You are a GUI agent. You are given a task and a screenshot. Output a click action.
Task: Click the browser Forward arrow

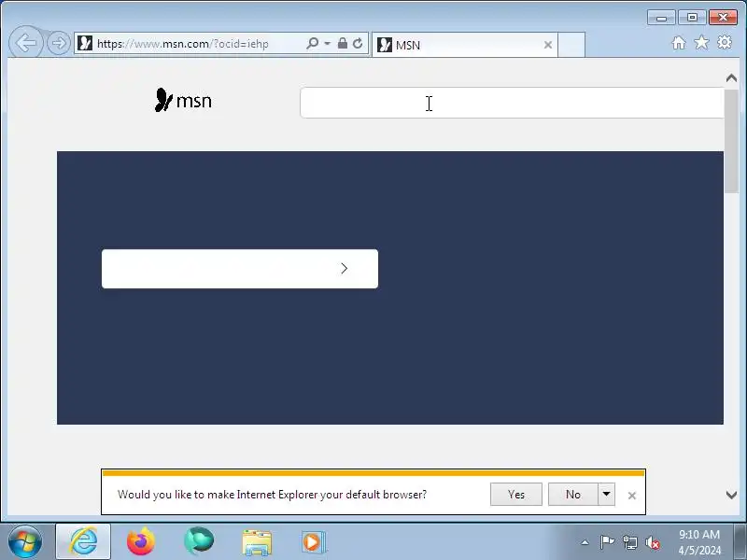59,43
